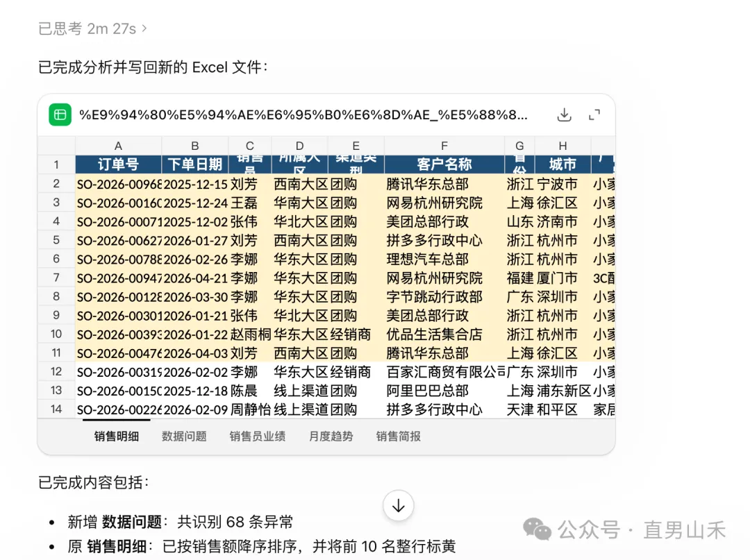Select row 2 header
This screenshot has width=750, height=560.
[x=56, y=184]
